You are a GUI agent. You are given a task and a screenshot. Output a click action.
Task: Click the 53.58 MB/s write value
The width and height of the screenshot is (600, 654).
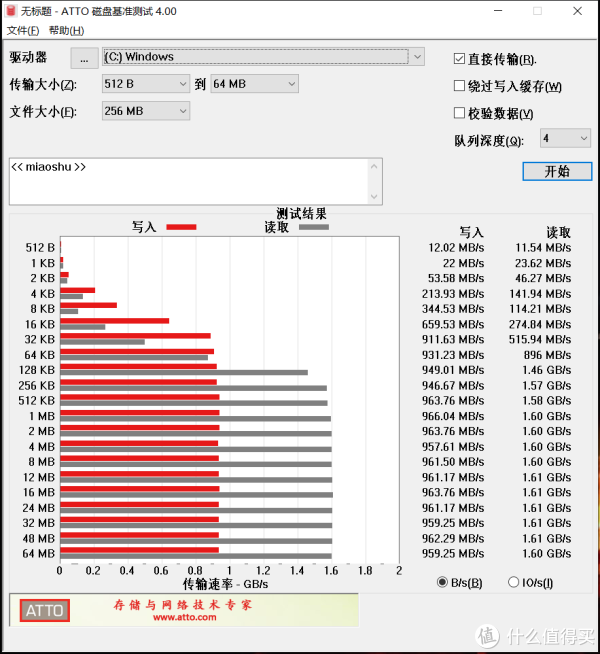456,278
